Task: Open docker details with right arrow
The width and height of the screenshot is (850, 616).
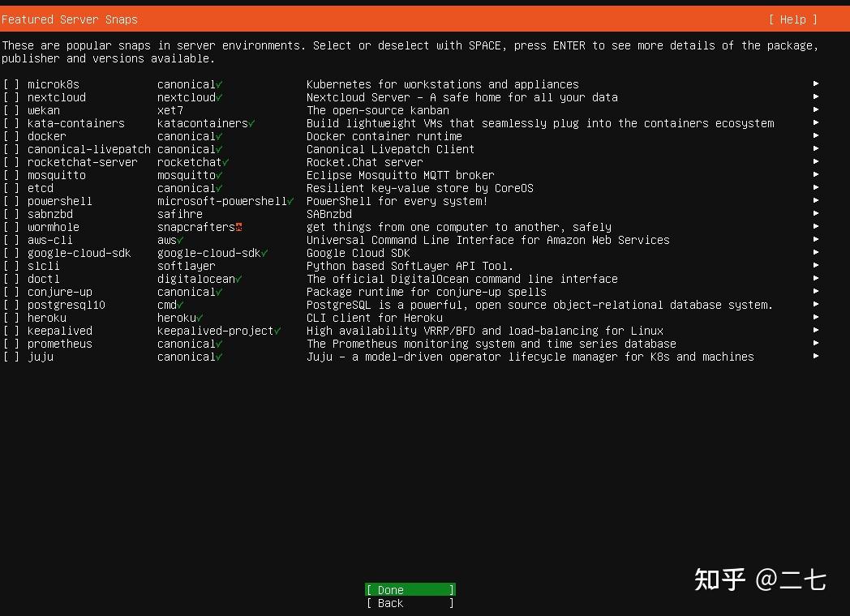Action: click(x=815, y=136)
